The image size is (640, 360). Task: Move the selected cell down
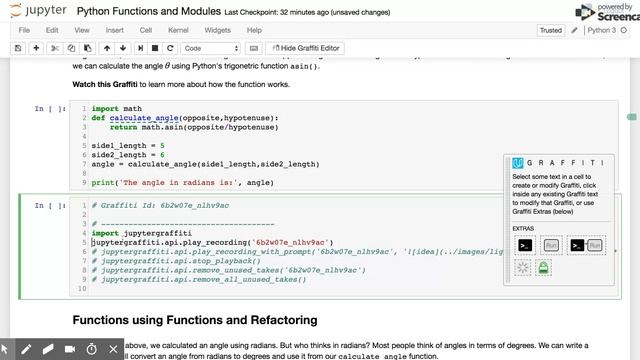point(122,48)
